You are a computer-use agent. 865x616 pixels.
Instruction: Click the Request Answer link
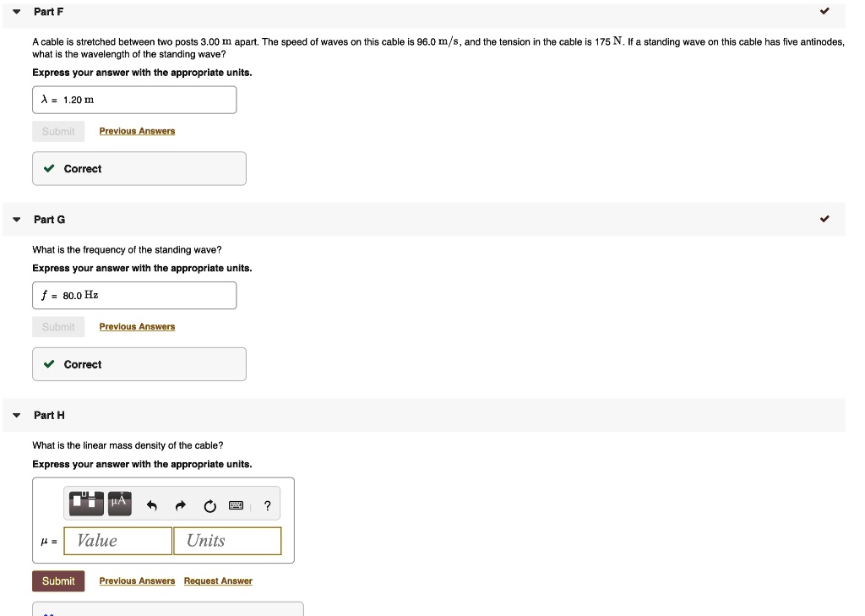click(x=218, y=581)
